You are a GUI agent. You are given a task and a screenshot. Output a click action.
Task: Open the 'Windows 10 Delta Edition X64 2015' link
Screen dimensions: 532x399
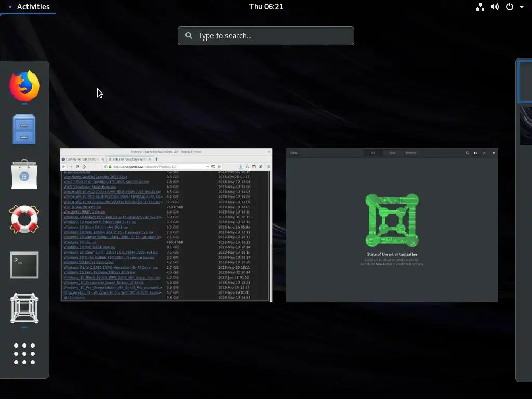[108, 232]
